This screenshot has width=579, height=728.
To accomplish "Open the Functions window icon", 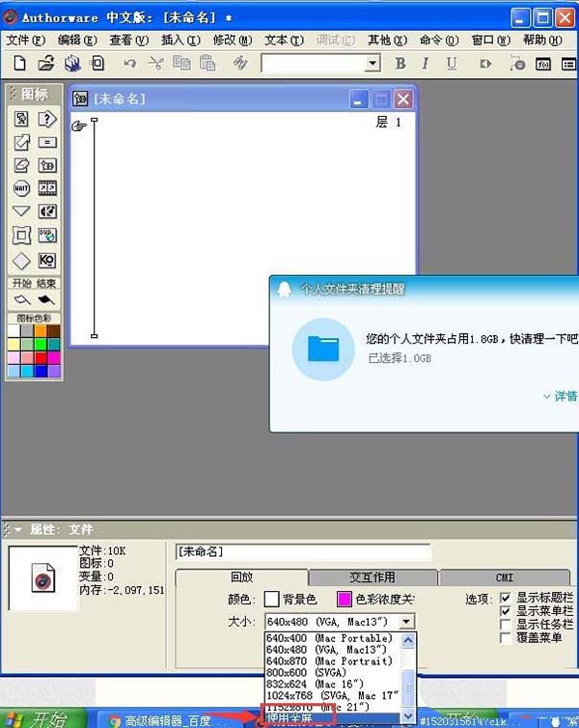I will pyautogui.click(x=542, y=64).
